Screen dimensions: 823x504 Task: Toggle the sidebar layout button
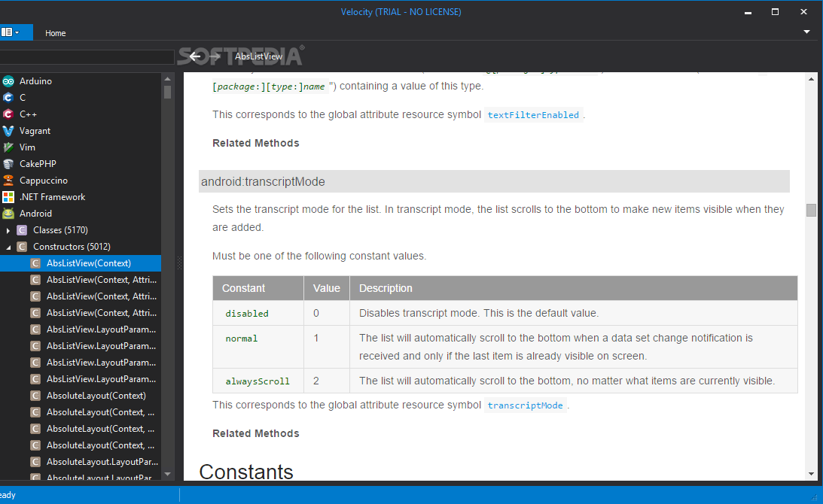coord(11,32)
